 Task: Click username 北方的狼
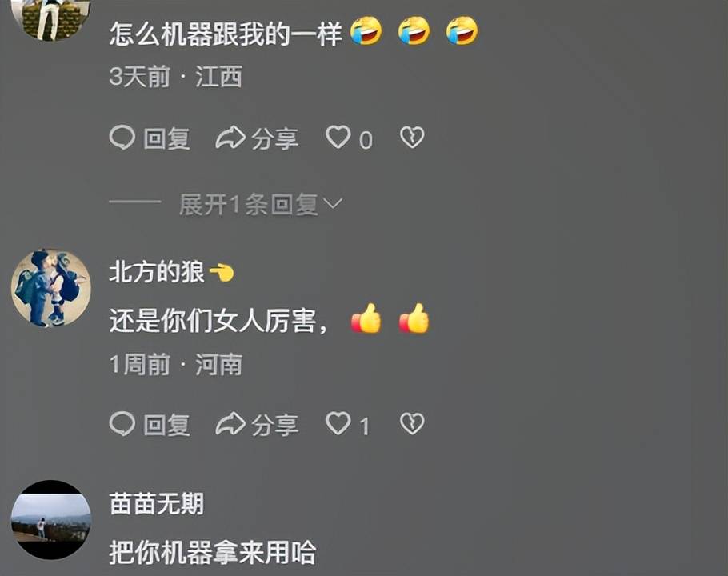coord(157,271)
